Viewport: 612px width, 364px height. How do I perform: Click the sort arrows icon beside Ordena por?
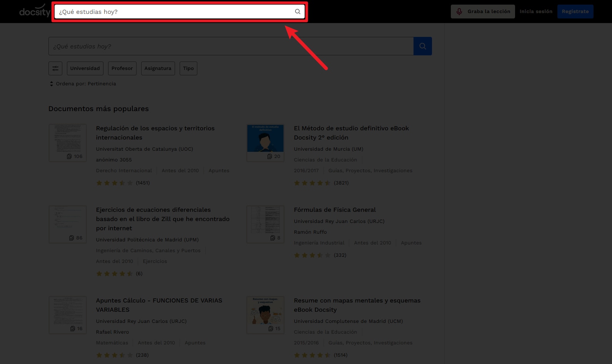coord(52,84)
